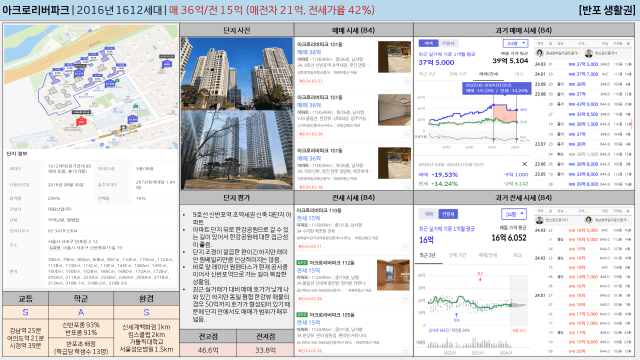
Task: Open the 110동 전세 listing title
Action: [319, 211]
